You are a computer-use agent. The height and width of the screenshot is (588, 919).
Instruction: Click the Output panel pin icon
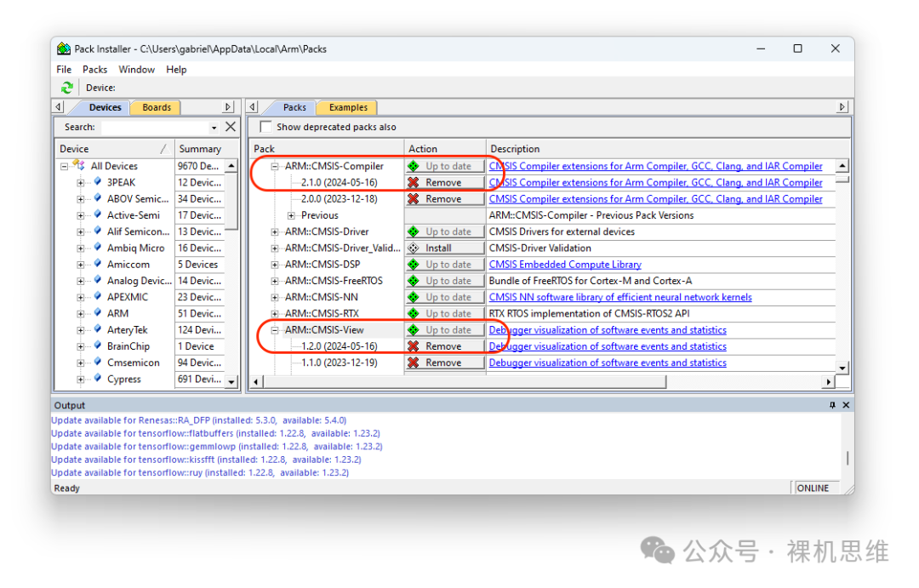pyautogui.click(x=832, y=406)
